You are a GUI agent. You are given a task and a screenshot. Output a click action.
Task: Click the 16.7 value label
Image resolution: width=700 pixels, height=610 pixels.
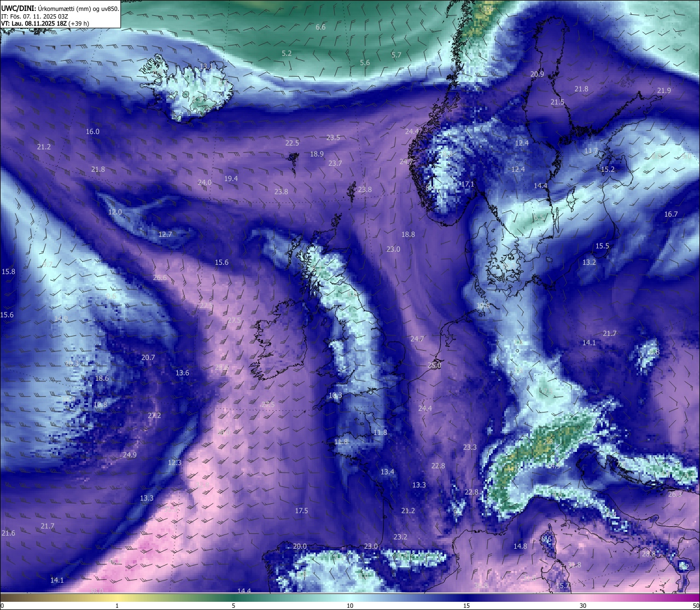point(671,214)
